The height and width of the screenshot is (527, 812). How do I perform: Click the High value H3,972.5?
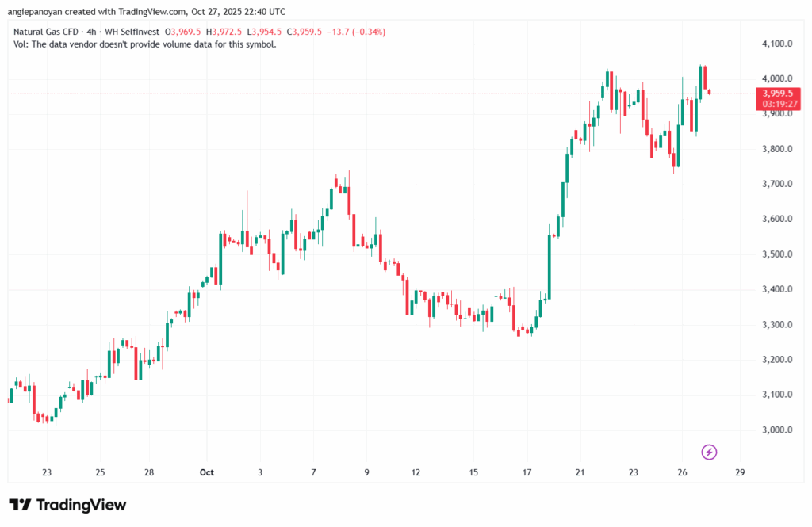click(x=225, y=31)
